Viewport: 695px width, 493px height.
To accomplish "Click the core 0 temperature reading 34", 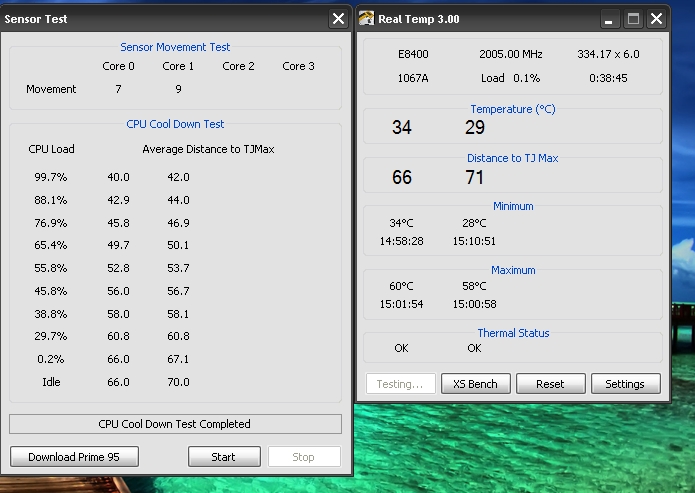I will 402,128.
